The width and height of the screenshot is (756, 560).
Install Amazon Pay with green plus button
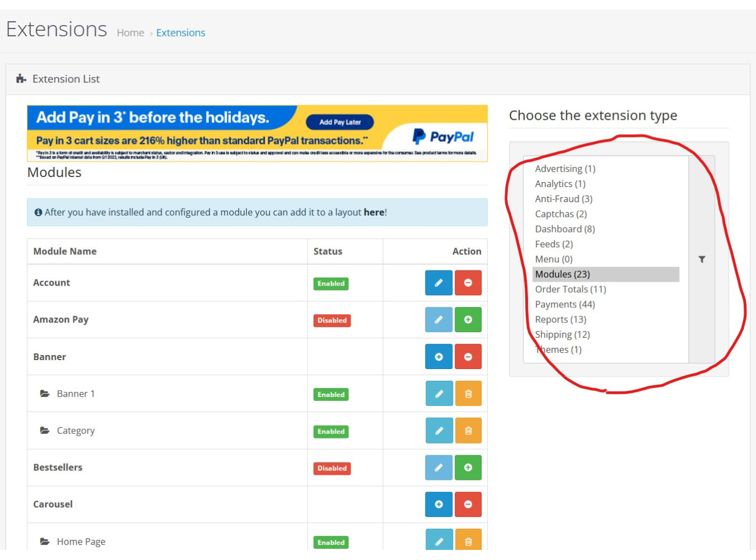(x=468, y=320)
